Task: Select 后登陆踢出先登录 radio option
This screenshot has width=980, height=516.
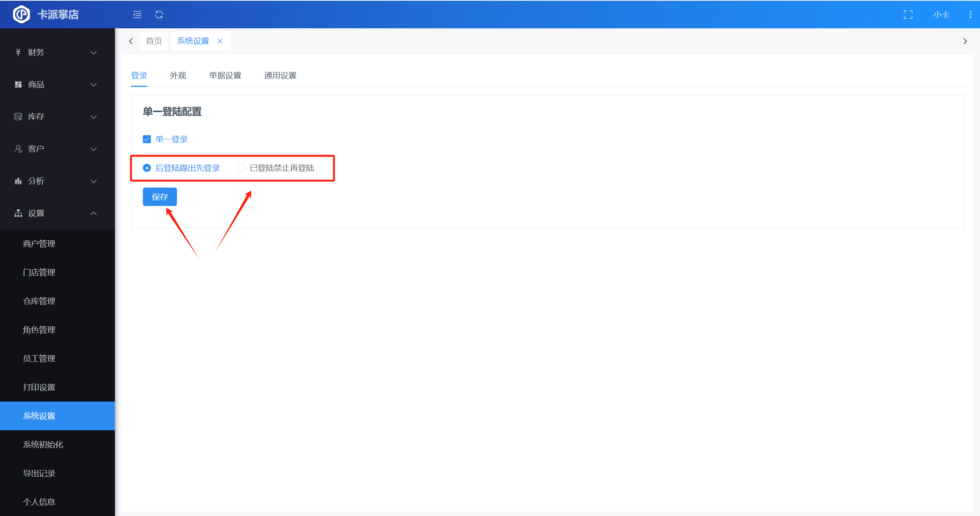Action: click(x=147, y=168)
